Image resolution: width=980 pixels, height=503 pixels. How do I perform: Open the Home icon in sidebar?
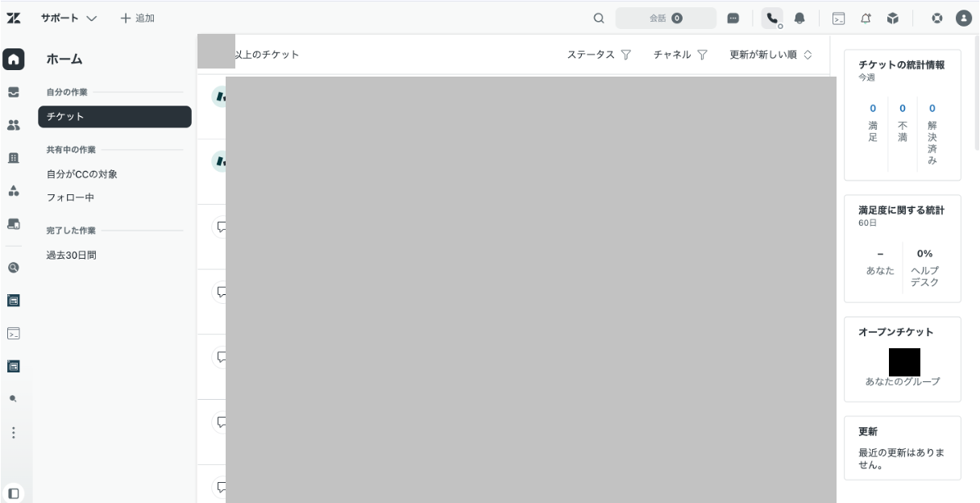click(14, 59)
